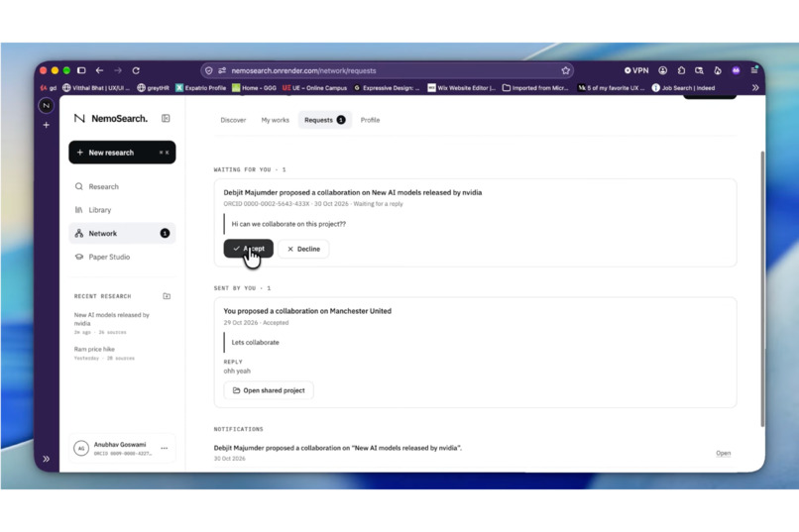Open the options menu beside Anubhav Goswami
799x532 pixels.
165,448
